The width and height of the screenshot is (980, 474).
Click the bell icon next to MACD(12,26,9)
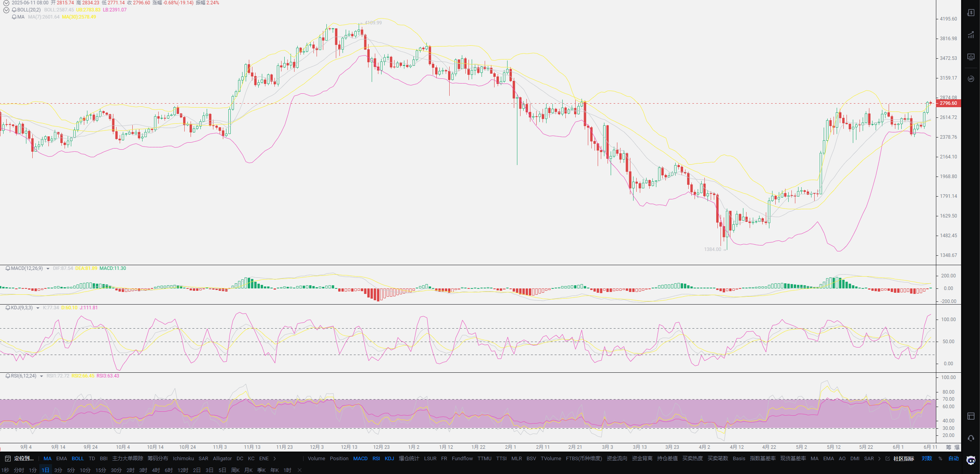point(8,268)
